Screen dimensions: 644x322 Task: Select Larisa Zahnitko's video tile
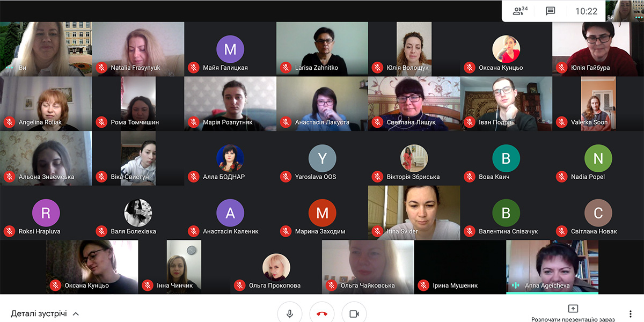point(322,49)
